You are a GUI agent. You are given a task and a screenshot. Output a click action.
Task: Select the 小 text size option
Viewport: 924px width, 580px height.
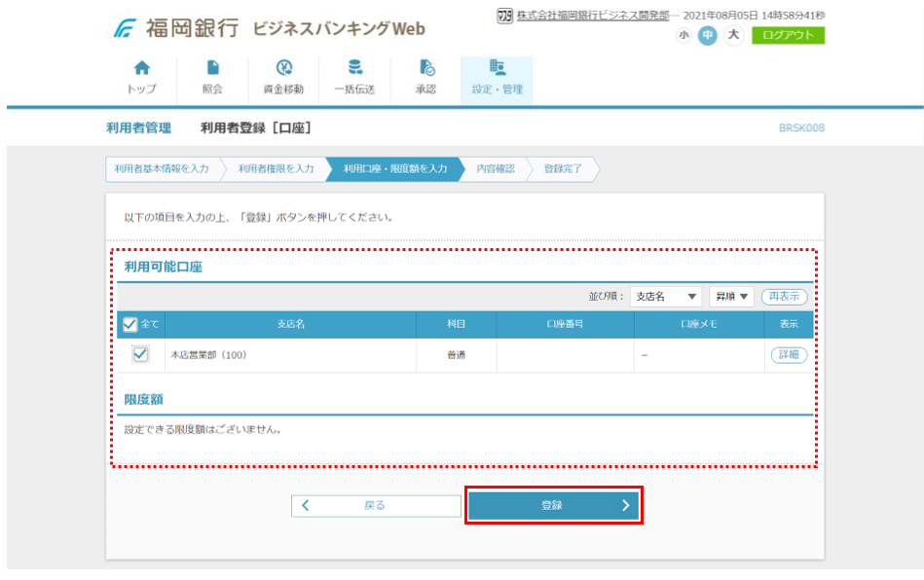[684, 35]
